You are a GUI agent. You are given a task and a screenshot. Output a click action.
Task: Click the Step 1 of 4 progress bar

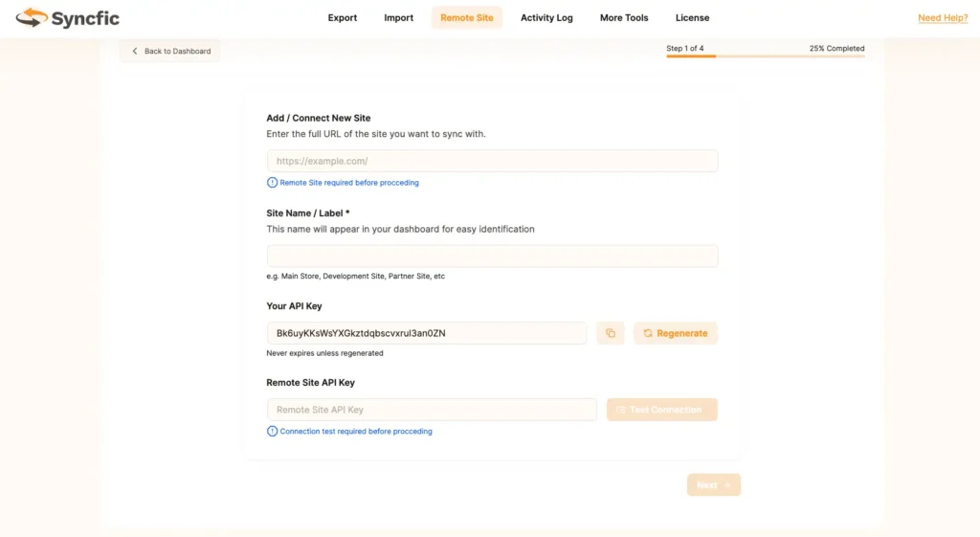(765, 56)
